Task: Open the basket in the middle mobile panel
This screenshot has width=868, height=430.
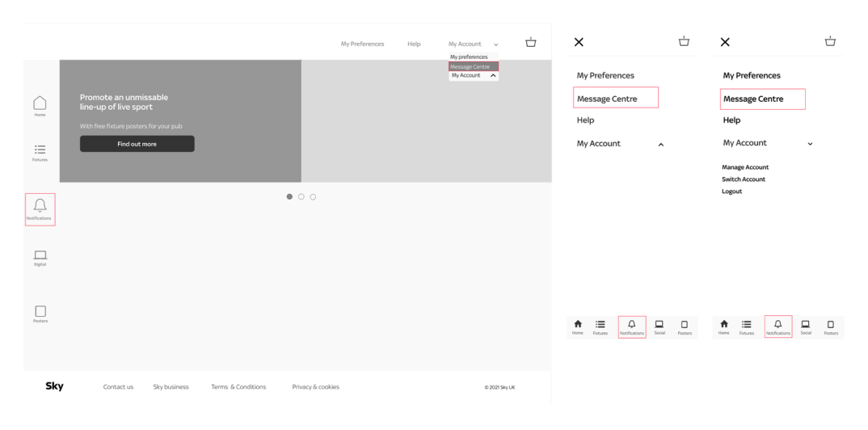Action: coord(685,41)
